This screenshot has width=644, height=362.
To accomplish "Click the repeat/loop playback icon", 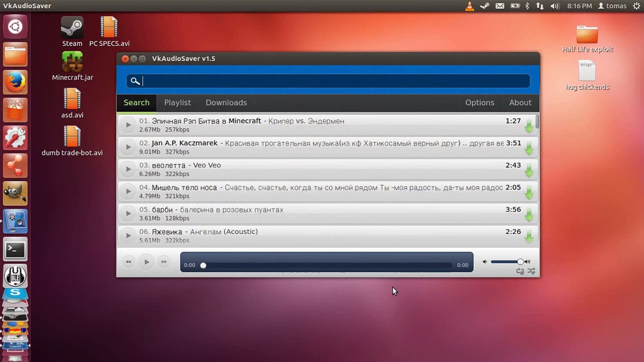I will (x=520, y=271).
